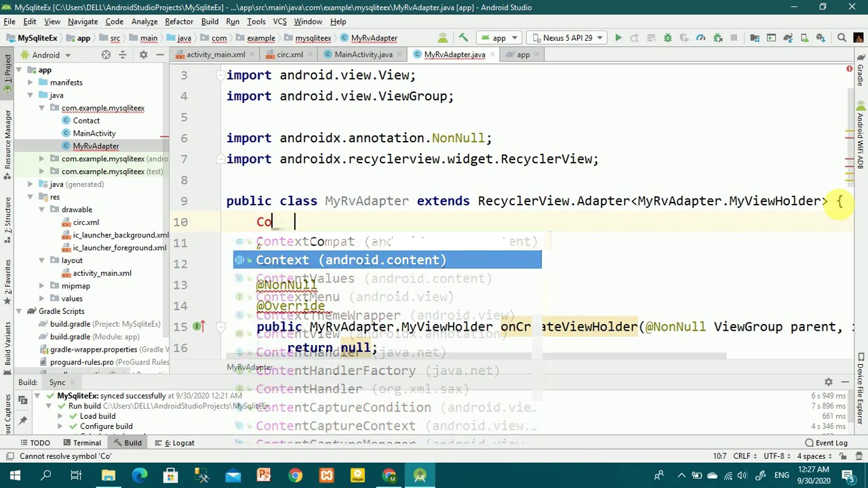The height and width of the screenshot is (488, 868).
Task: Open the VCS menu
Action: pos(279,22)
